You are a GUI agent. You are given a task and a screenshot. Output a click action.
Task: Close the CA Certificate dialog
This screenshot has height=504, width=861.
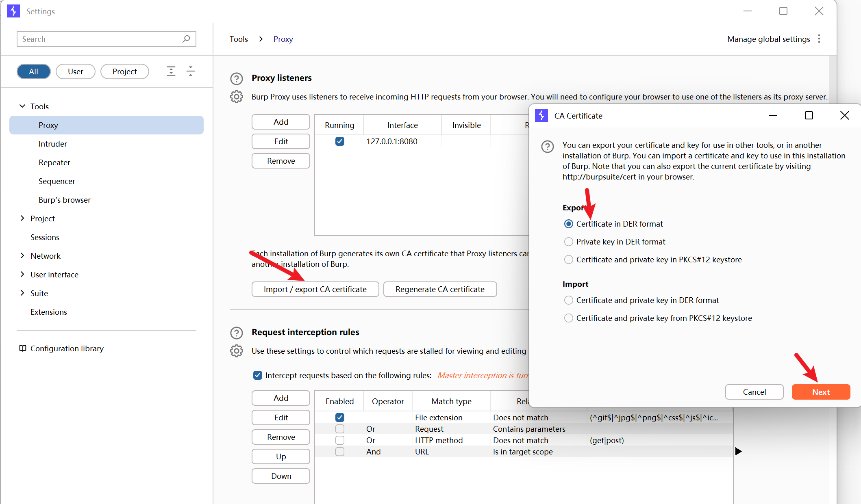point(844,116)
